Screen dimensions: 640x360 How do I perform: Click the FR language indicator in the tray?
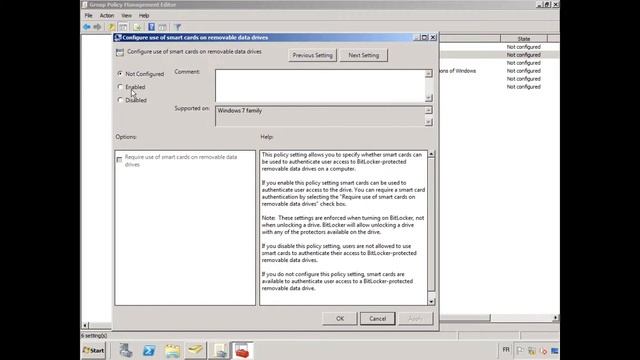click(x=506, y=350)
